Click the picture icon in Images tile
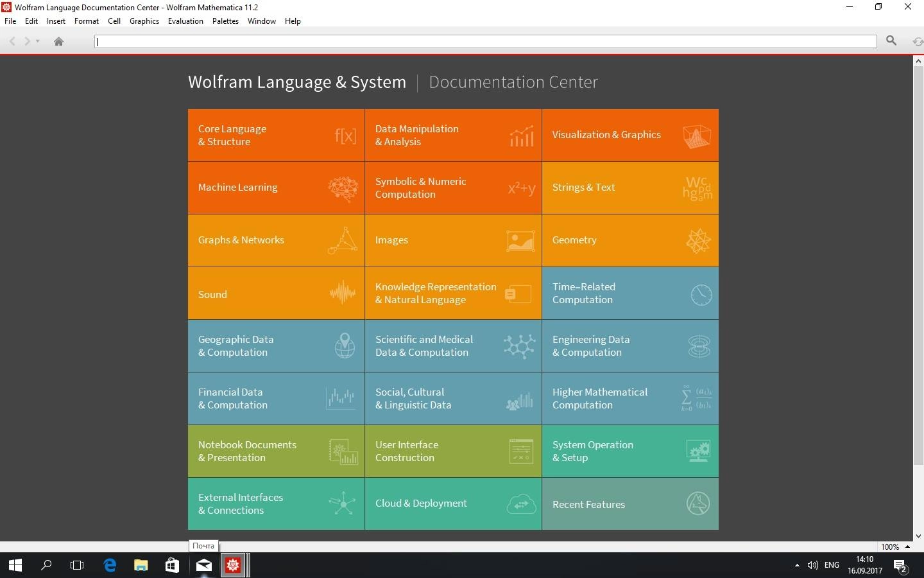924x578 pixels. [x=520, y=241]
